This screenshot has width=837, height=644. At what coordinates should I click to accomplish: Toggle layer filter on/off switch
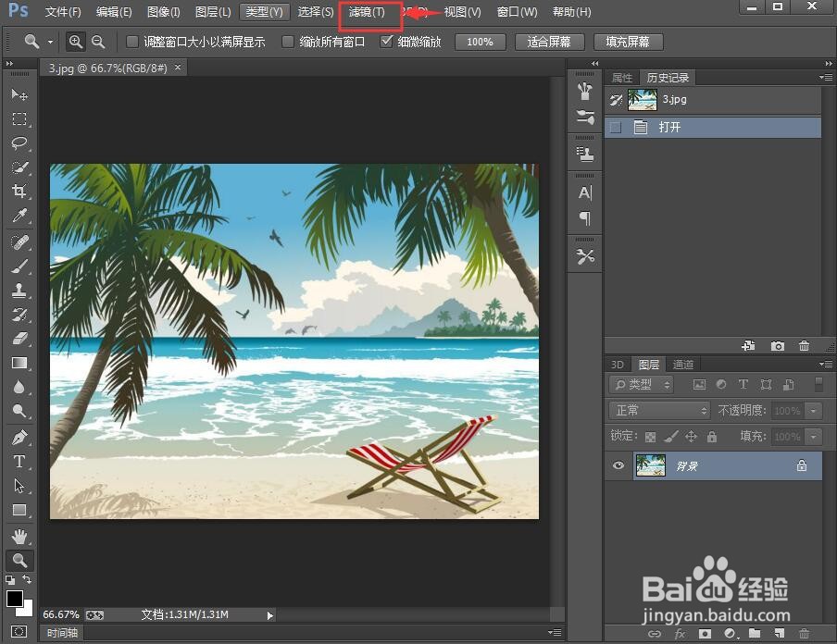pos(818,384)
